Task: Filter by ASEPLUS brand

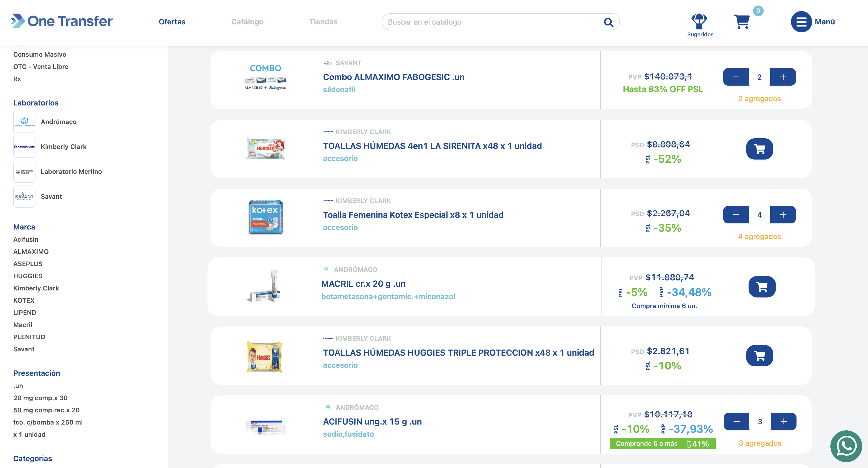Action: click(x=28, y=264)
